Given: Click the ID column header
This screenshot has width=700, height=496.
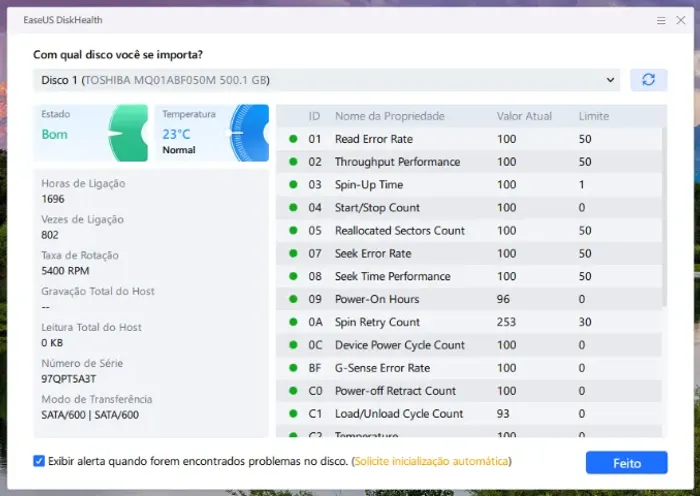Looking at the screenshot, I should click(x=314, y=116).
